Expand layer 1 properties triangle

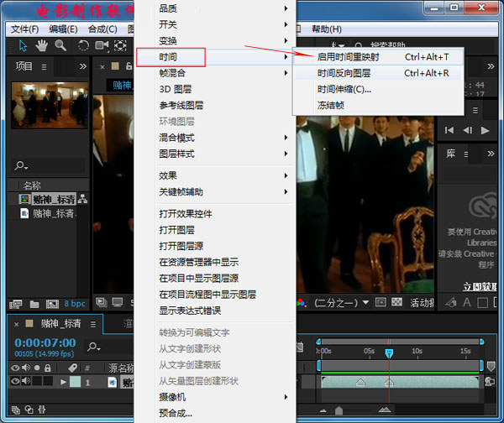63,382
